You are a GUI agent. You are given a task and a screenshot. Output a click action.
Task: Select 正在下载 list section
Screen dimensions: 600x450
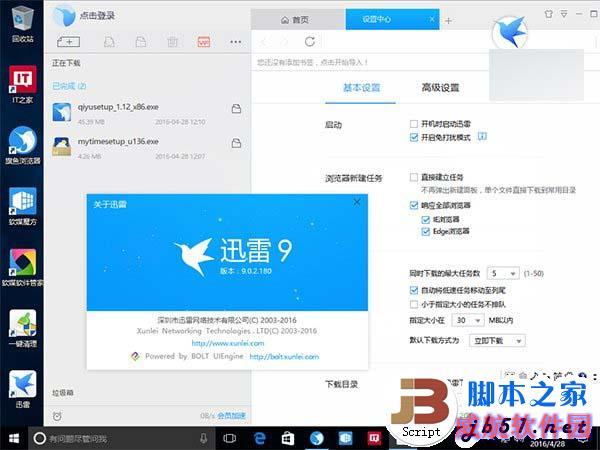click(x=66, y=63)
